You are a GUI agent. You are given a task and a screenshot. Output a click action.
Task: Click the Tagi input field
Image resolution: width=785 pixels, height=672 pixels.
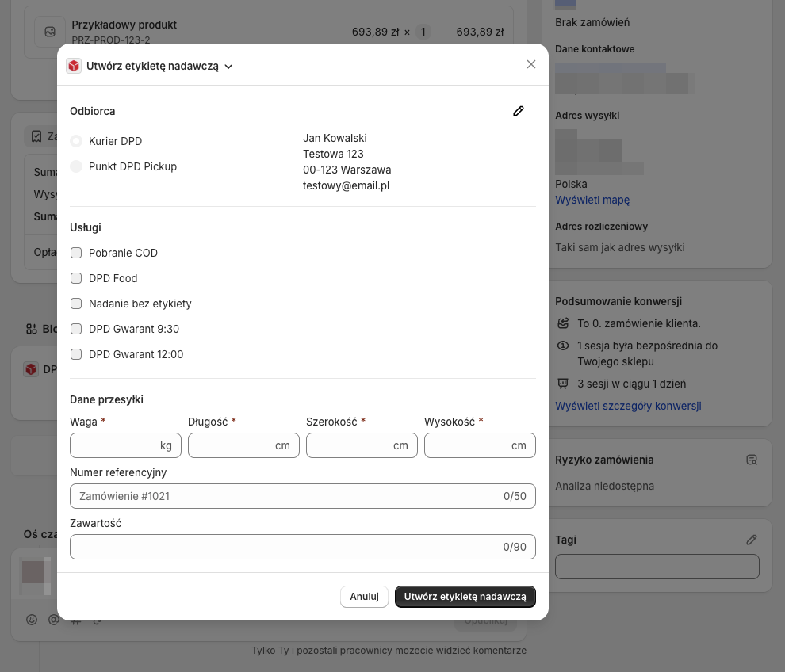[657, 567]
